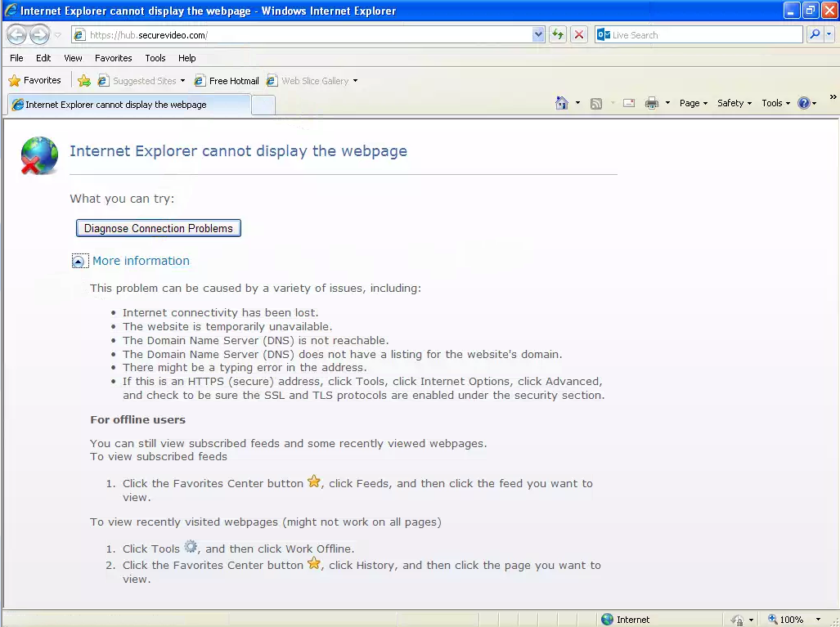Open the Suggested Sites dropdown
Image resolution: width=840 pixels, height=627 pixels.
(x=182, y=80)
